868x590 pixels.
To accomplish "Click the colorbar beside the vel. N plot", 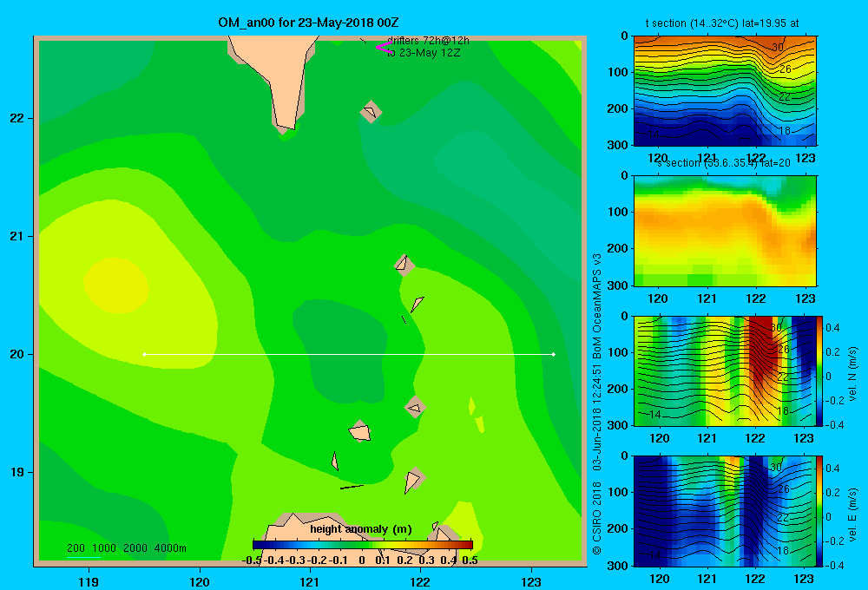I will pos(820,370).
